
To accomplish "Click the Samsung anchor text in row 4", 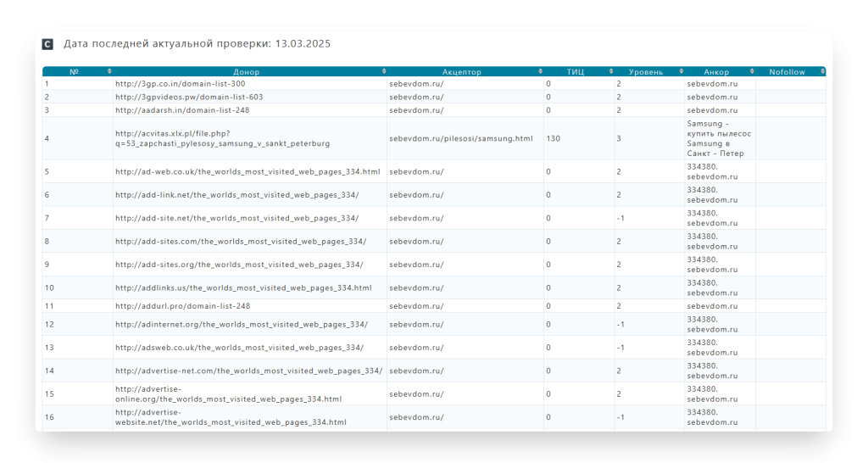I will tap(718, 138).
